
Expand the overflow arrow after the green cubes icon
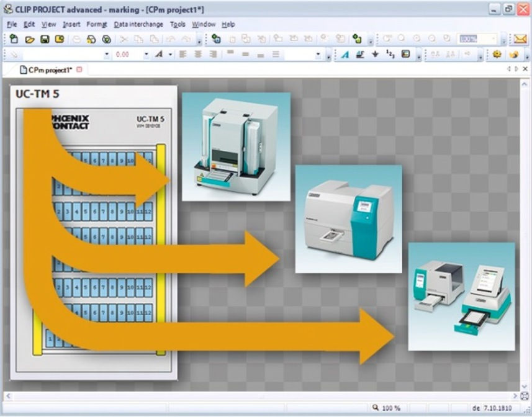tap(371, 42)
